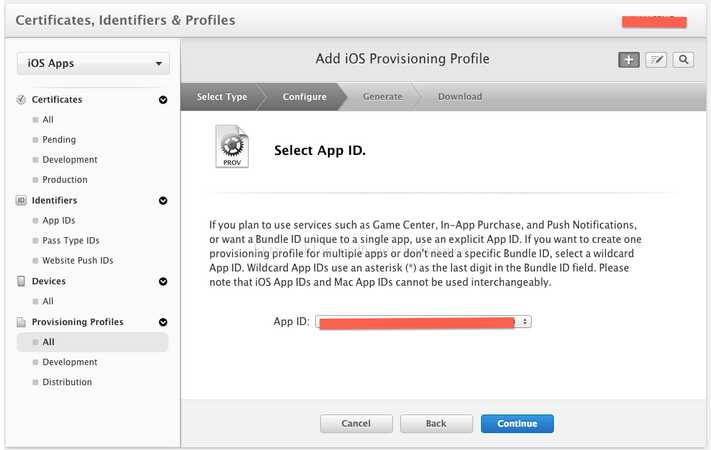The width and height of the screenshot is (711, 450).
Task: Open App IDs under Identifiers
Action: (x=59, y=220)
